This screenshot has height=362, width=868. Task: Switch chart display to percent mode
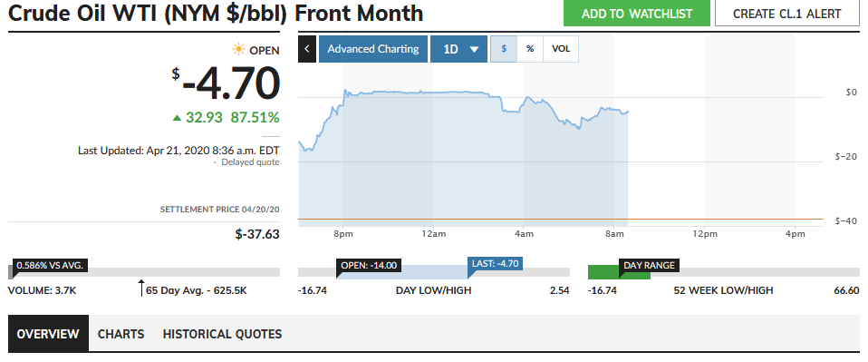(x=530, y=49)
